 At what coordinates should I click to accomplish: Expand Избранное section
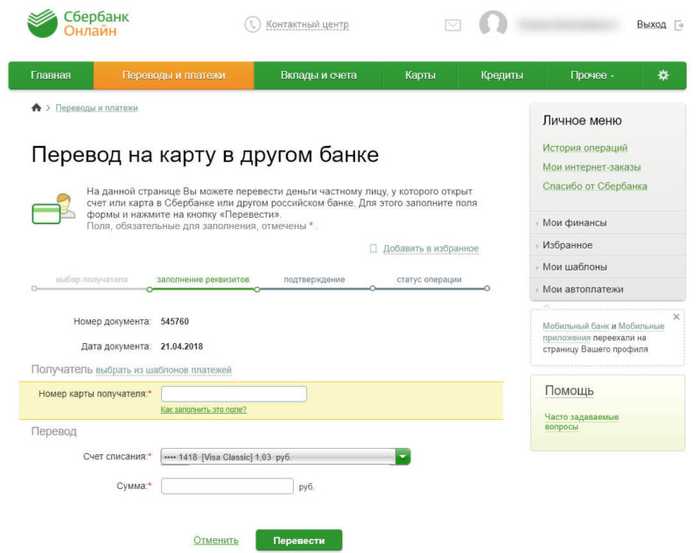pos(608,245)
